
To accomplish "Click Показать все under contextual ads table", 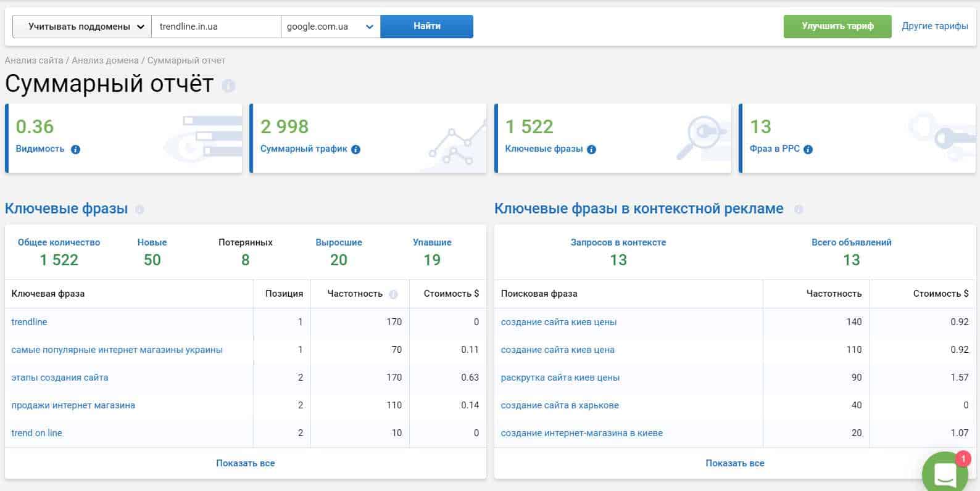I will coord(734,463).
